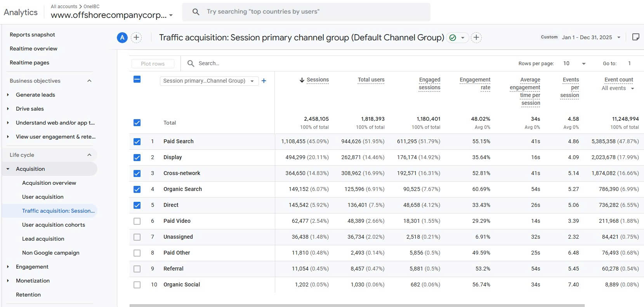Open the User acquisition report
644x307 pixels.
coord(43,197)
